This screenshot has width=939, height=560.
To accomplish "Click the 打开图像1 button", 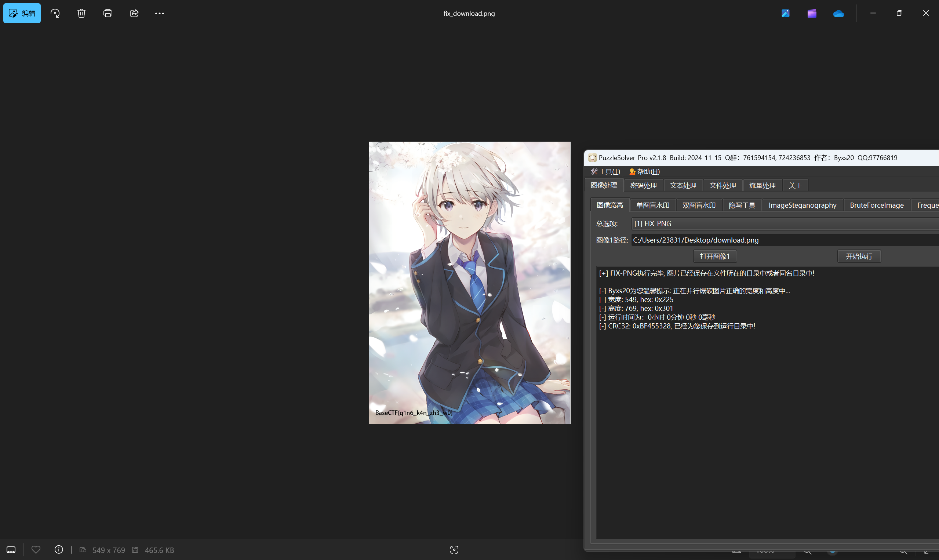I will pyautogui.click(x=715, y=256).
